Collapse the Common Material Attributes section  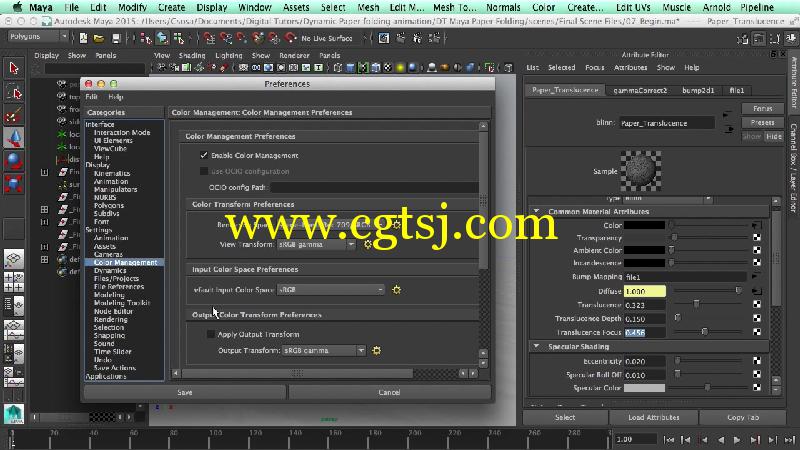[x=536, y=211]
